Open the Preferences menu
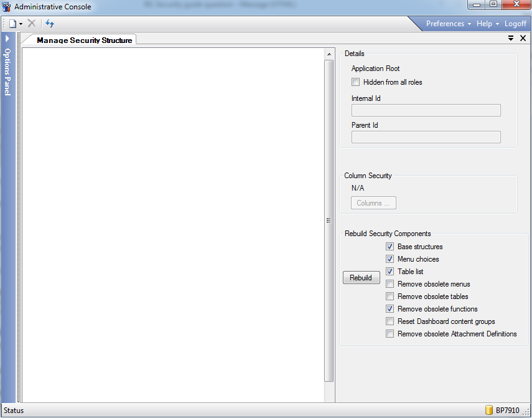532x418 pixels. (448, 24)
